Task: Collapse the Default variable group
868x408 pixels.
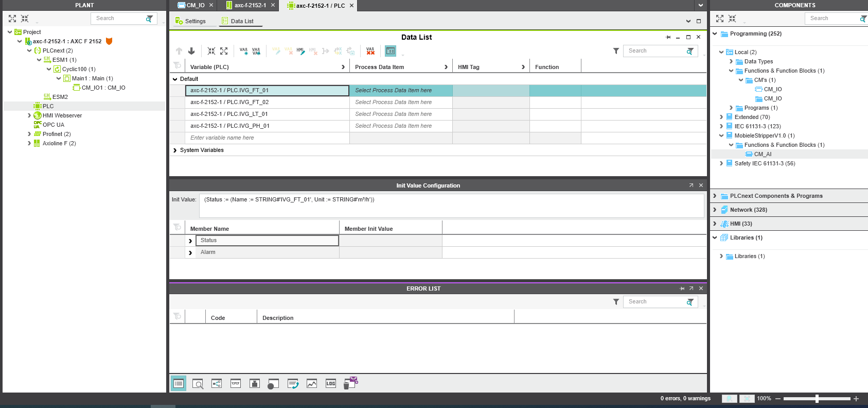Action: [x=175, y=79]
